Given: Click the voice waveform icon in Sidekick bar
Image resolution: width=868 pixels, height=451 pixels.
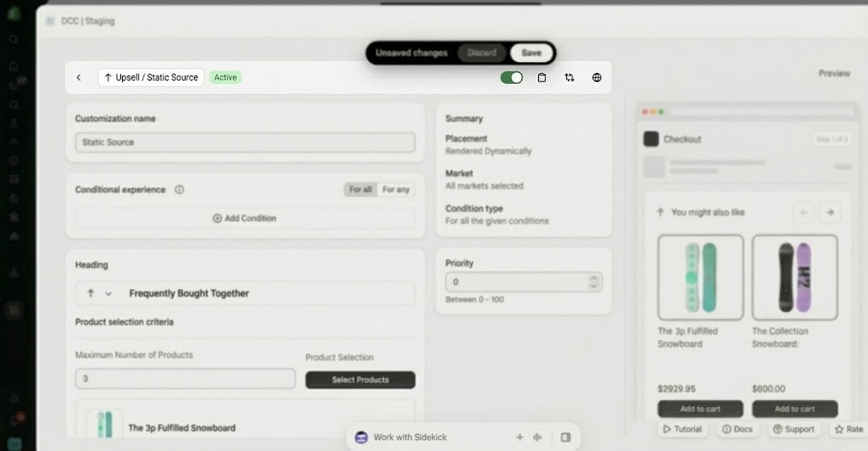Looking at the screenshot, I should pyautogui.click(x=537, y=437).
